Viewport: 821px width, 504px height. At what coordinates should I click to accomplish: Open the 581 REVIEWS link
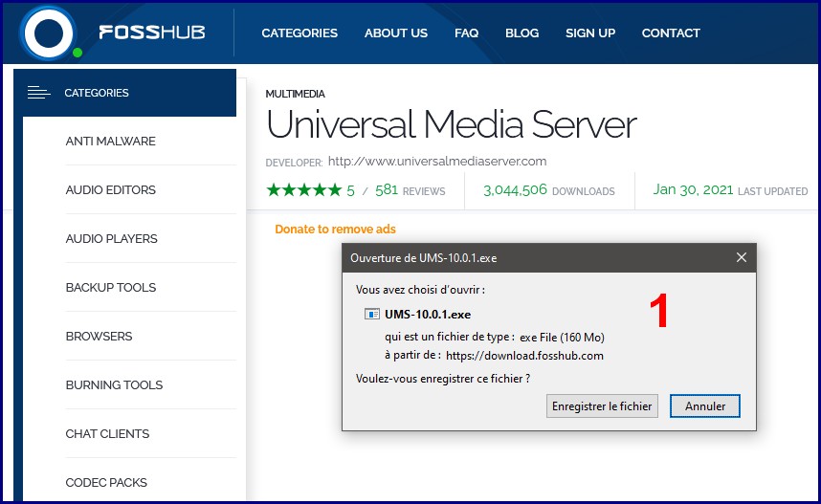pyautogui.click(x=410, y=190)
